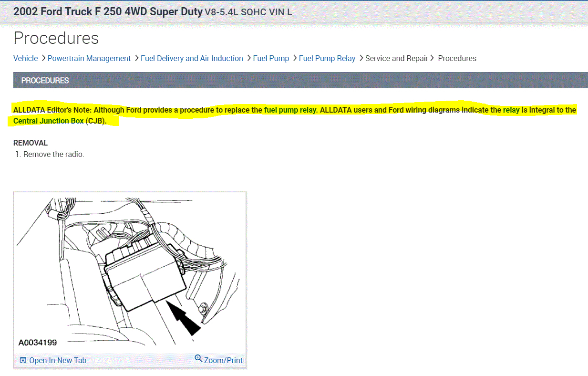The width and height of the screenshot is (588, 376).
Task: Click the REMOVAL heading text
Action: (x=31, y=143)
